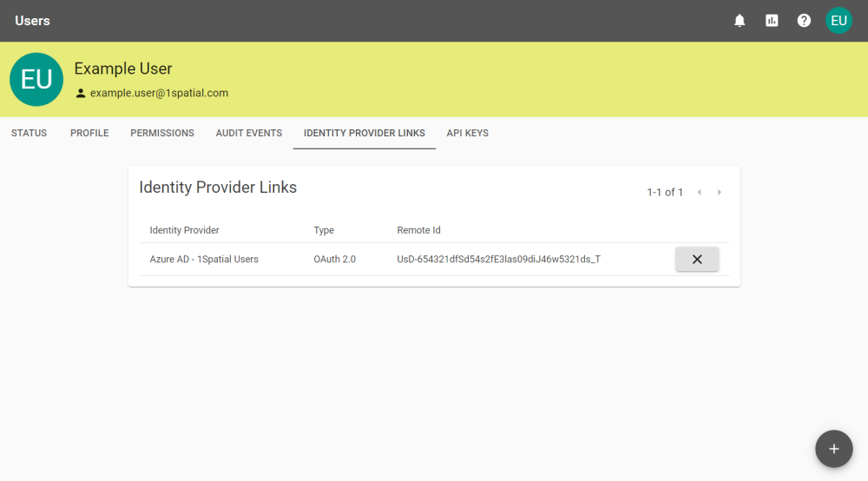Open the statistics chart icon

pyautogui.click(x=772, y=21)
